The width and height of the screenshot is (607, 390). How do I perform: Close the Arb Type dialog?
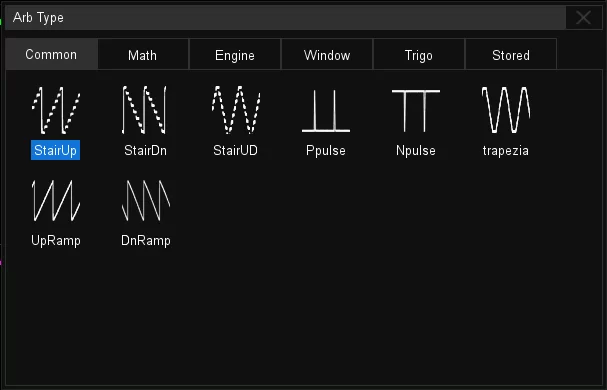coord(583,17)
